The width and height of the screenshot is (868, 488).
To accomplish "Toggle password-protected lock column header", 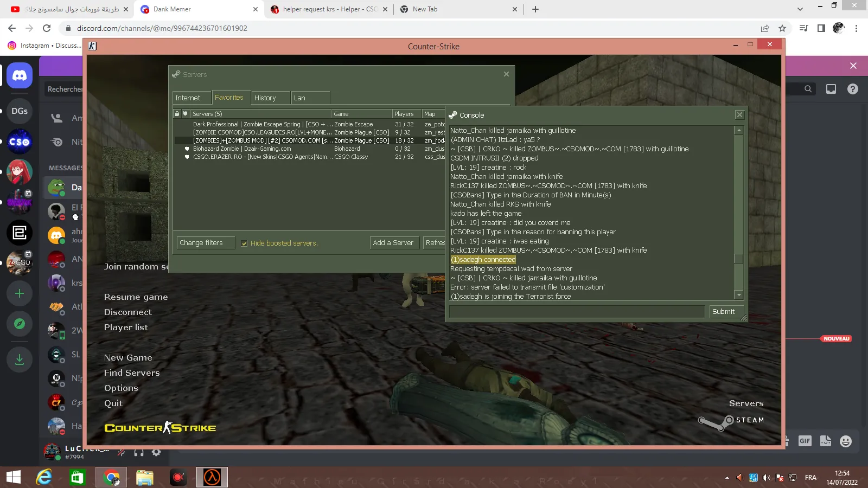I will click(177, 114).
